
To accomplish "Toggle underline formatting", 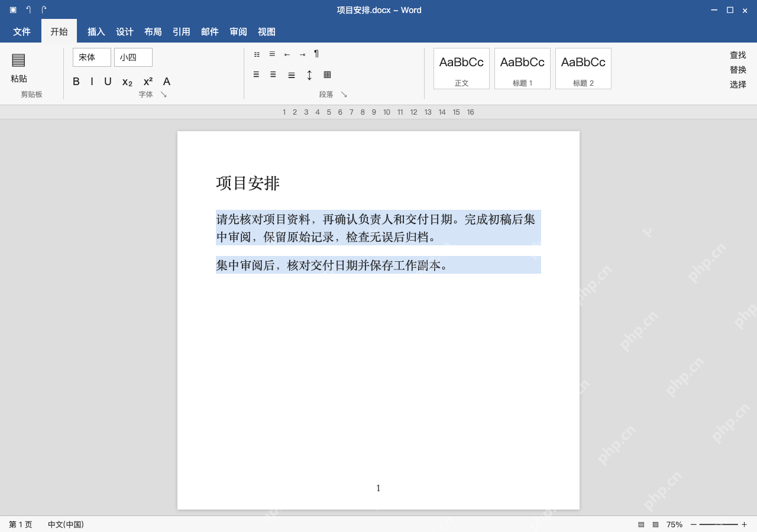I will click(x=108, y=82).
